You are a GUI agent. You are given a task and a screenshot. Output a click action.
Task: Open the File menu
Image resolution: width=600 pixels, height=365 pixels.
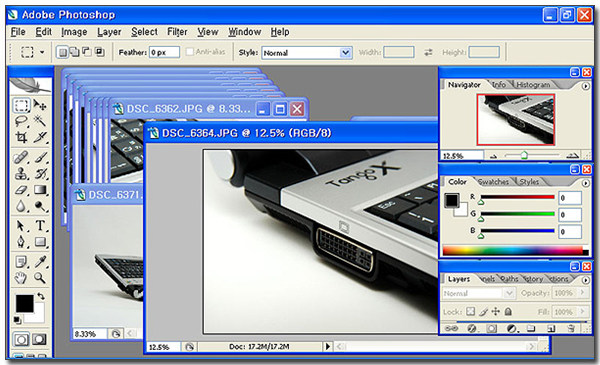(18, 32)
